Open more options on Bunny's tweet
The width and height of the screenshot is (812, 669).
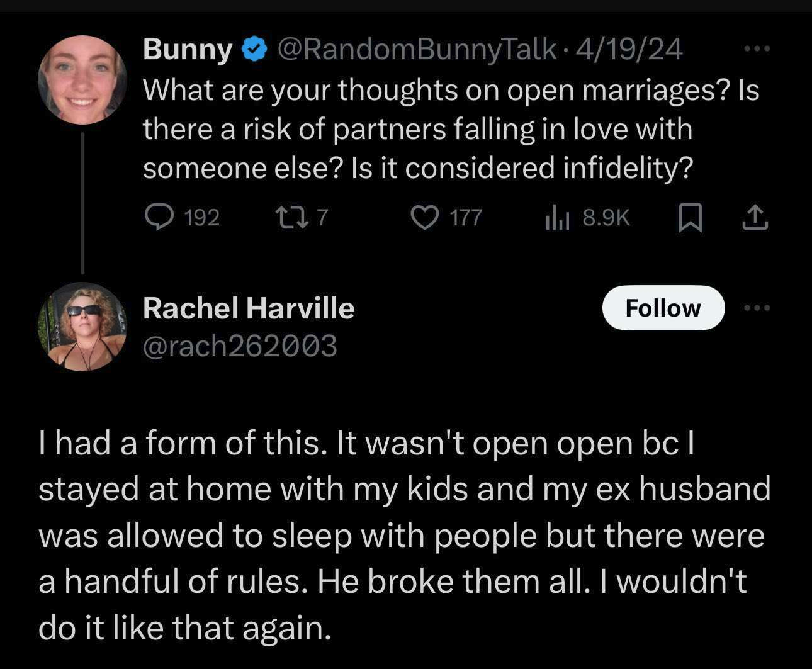point(756,48)
